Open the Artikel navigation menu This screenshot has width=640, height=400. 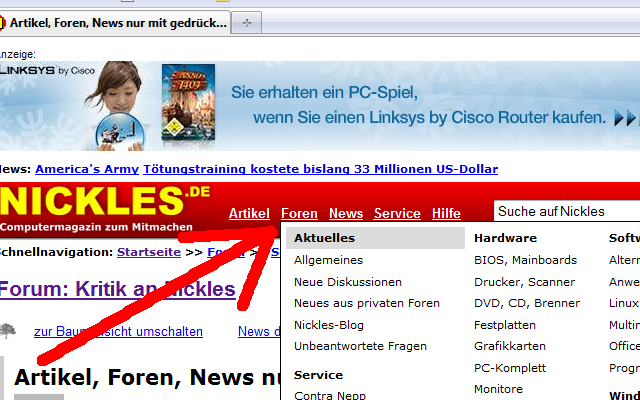tap(249, 213)
